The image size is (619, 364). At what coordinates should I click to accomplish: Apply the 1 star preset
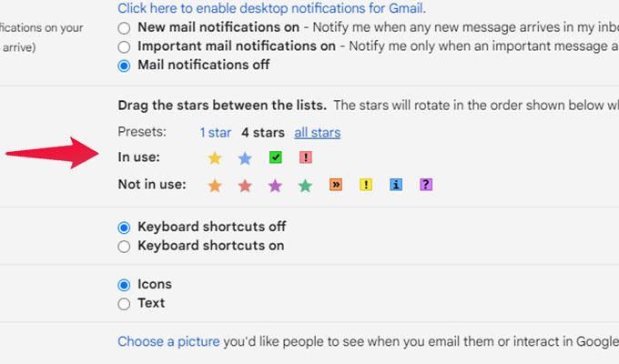[215, 133]
